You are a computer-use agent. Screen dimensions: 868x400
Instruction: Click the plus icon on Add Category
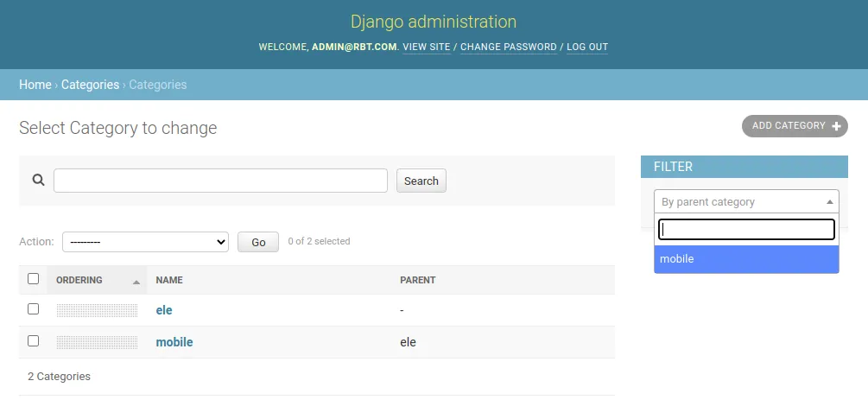coord(836,126)
